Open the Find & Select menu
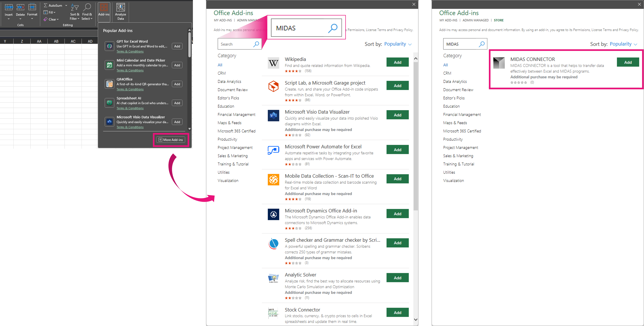644x326 pixels. (87, 12)
